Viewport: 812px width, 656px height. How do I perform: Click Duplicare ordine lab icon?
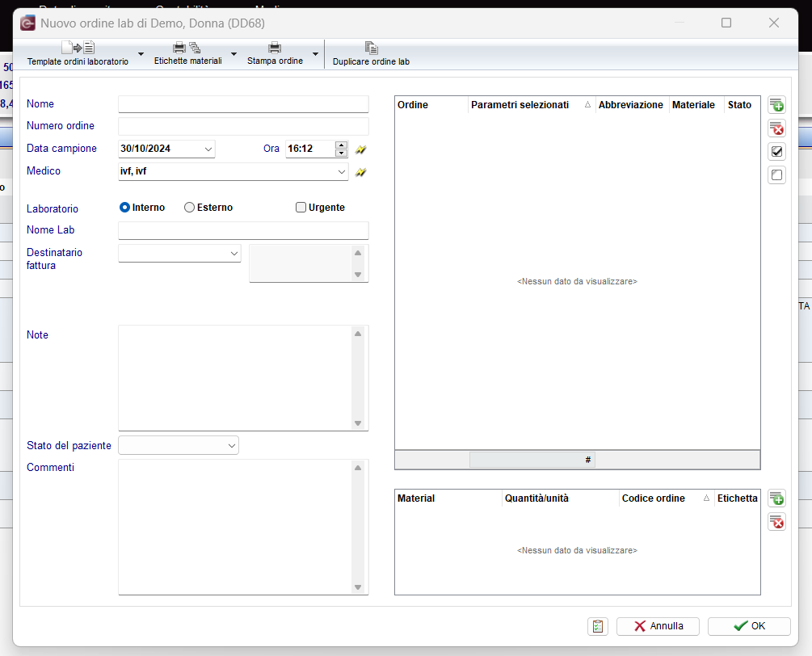[372, 48]
